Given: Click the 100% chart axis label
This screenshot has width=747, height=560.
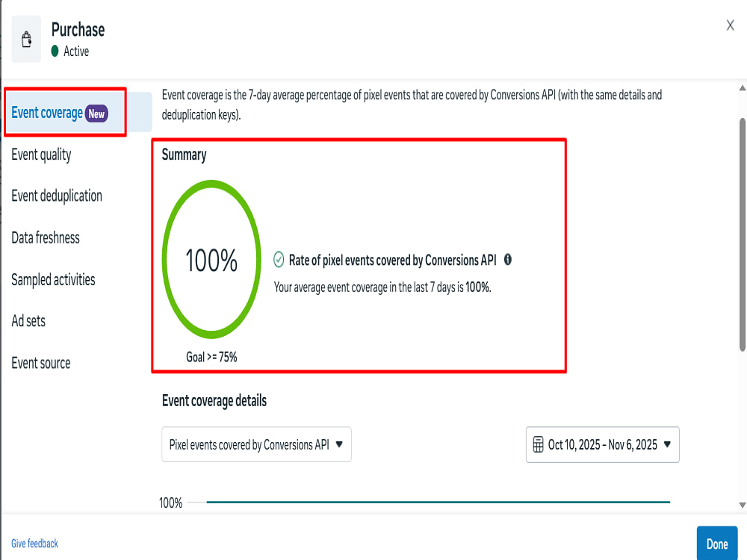Looking at the screenshot, I should (170, 503).
